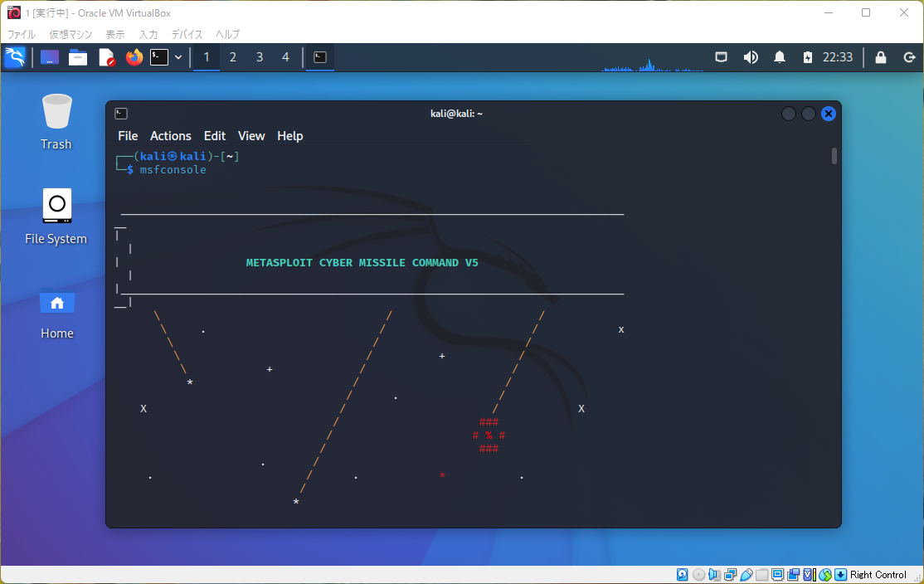Click the VirtualBox recording status icon
This screenshot has width=924, height=584.
[793, 575]
